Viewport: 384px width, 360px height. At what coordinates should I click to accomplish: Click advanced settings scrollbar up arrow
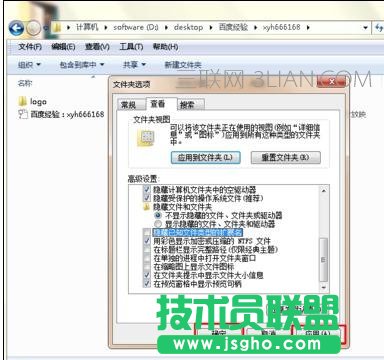323,190
